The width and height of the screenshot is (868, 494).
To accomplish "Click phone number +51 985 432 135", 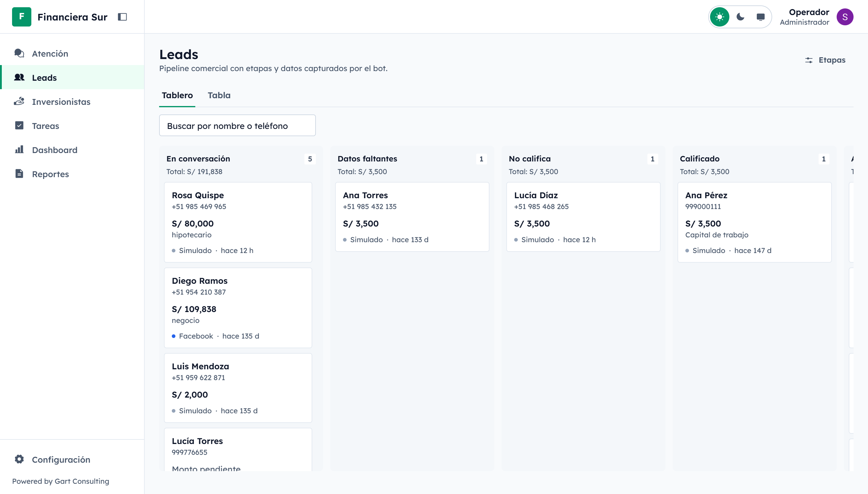I will [370, 206].
